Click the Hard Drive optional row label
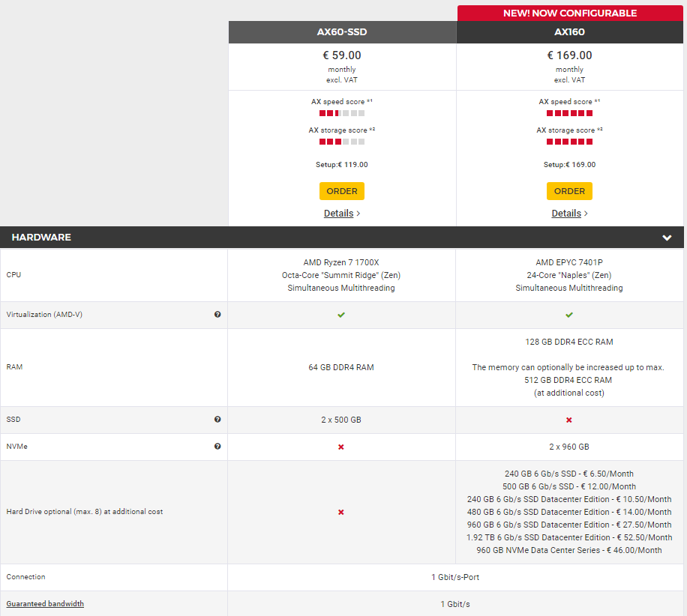Image resolution: width=687 pixels, height=616 pixels. click(85, 511)
